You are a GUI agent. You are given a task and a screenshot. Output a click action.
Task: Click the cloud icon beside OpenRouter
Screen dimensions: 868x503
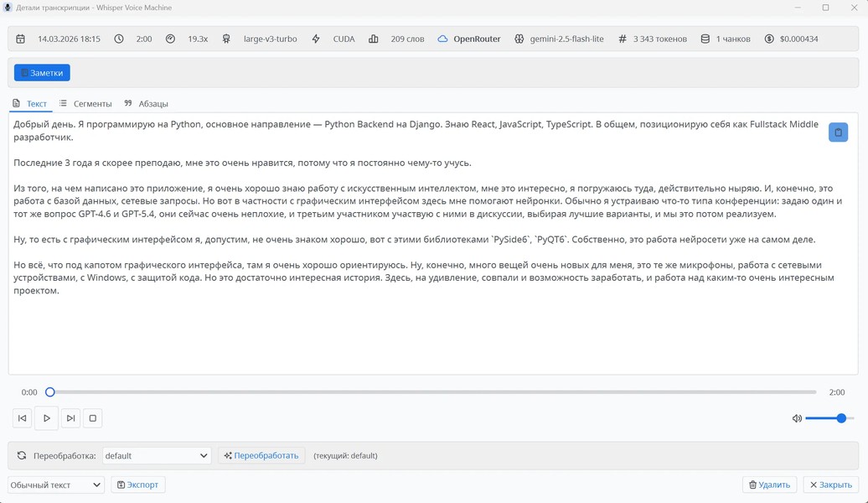442,39
